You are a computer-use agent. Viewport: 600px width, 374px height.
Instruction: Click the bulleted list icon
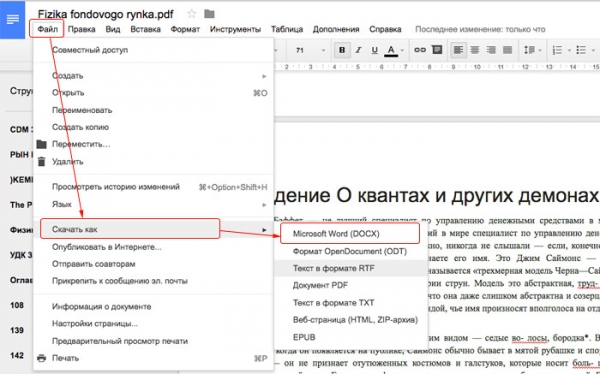[x=581, y=50]
